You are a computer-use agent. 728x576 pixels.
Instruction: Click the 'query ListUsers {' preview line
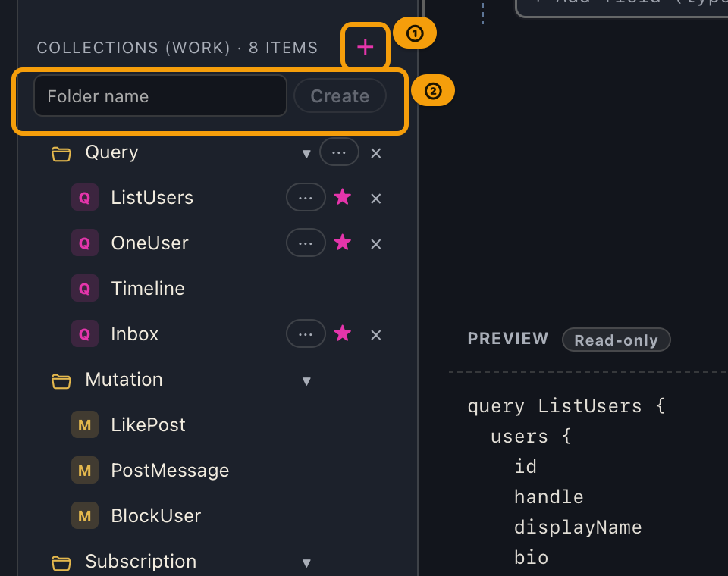click(566, 406)
